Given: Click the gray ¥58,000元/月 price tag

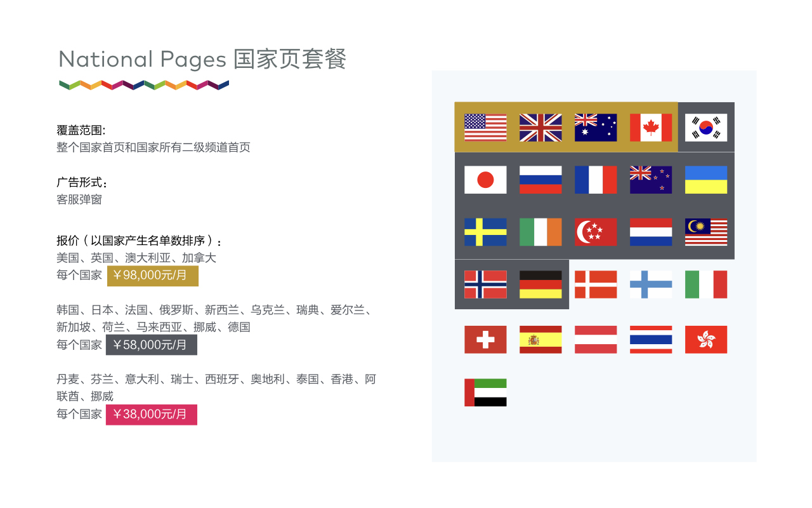Looking at the screenshot, I should 152,345.
